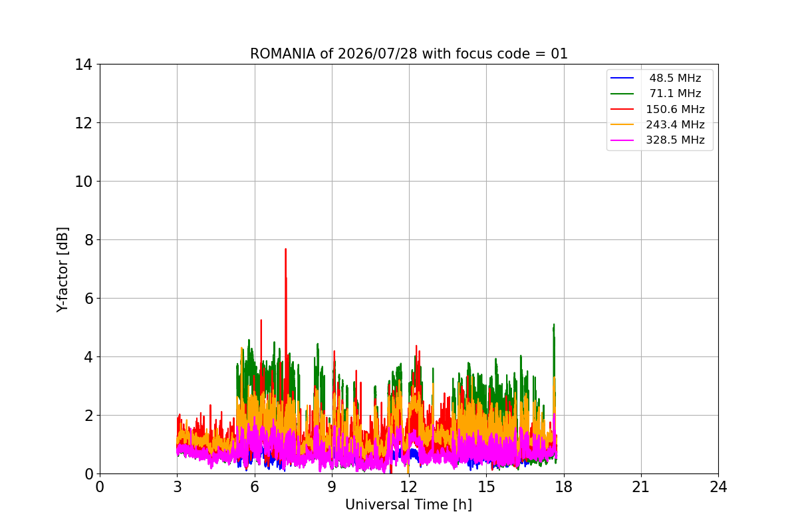Select the 328.5 MHz legend label
Viewport: 798px width, 532px height.
pos(675,140)
